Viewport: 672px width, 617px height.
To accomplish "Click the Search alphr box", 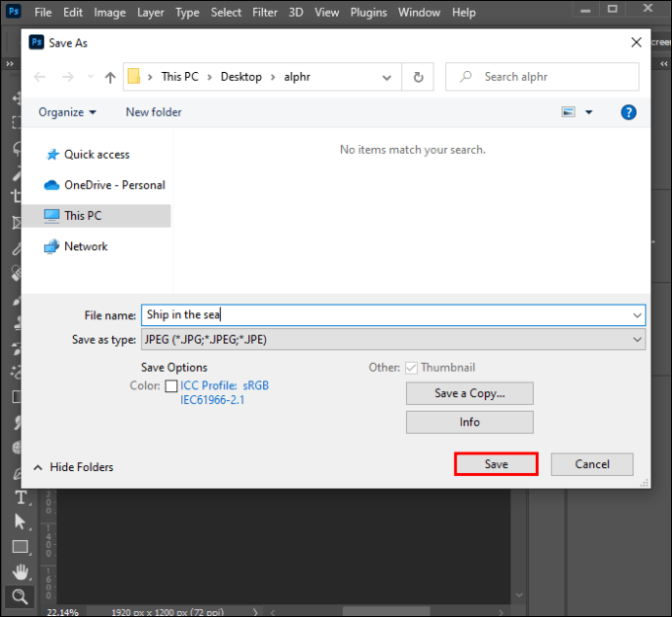I will [x=542, y=77].
